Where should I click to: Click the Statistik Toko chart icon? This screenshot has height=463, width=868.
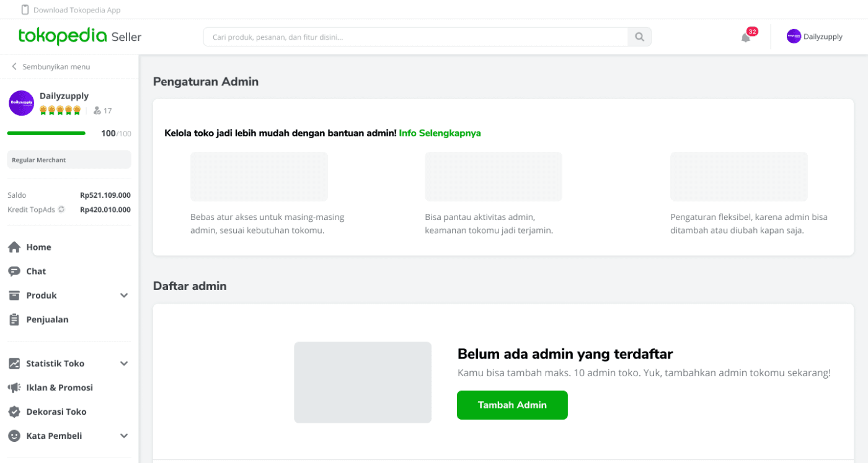point(14,364)
